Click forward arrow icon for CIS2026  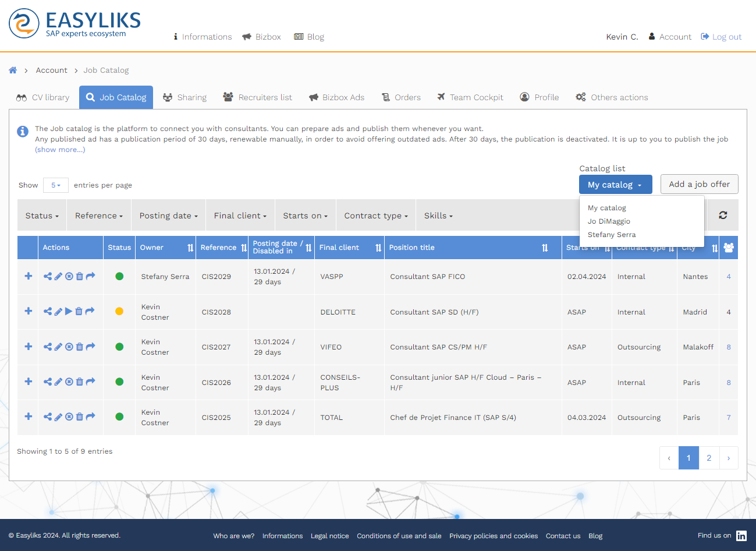[90, 382]
